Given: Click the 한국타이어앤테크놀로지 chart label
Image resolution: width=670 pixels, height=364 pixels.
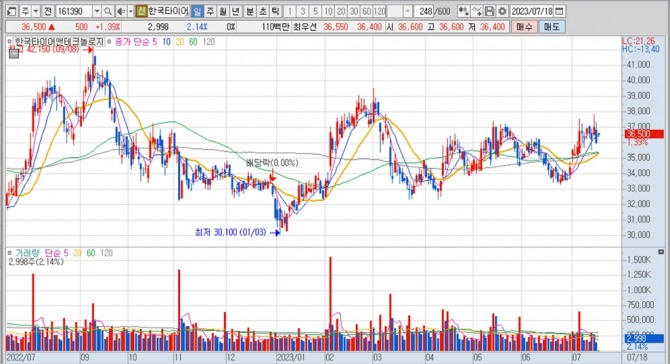Looking at the screenshot, I should (x=59, y=41).
